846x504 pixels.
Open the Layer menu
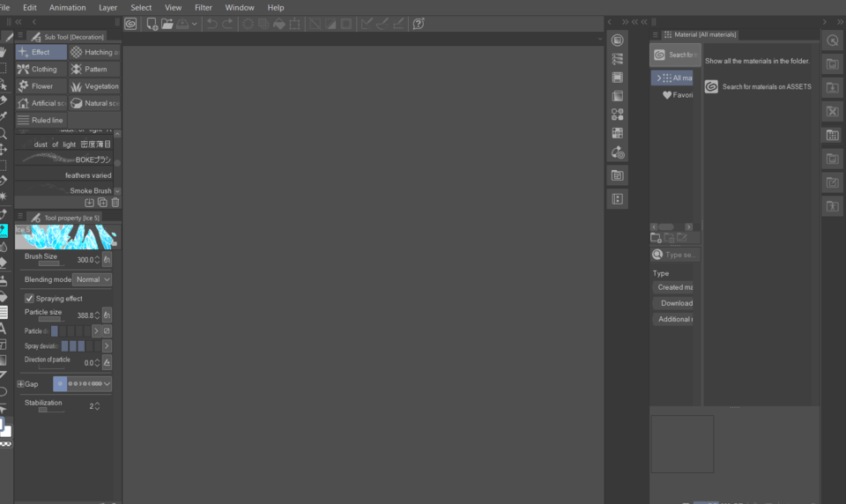pos(108,8)
